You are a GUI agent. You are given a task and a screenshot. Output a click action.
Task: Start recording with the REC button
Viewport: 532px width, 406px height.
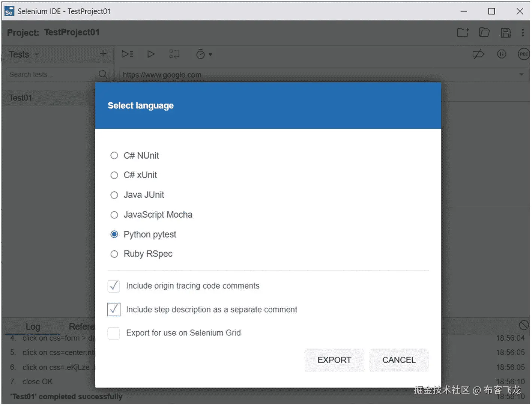coord(524,54)
